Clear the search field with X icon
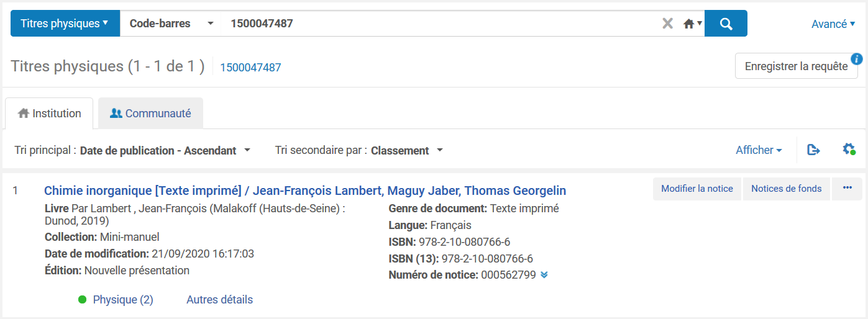This screenshot has height=319, width=868. point(667,24)
